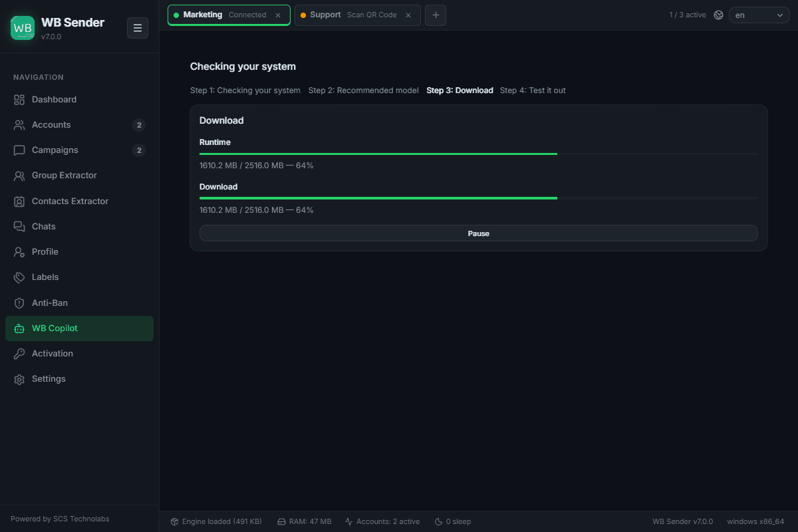Click the Engine loaded (491 KB) text
This screenshot has width=798, height=532.
222,522
